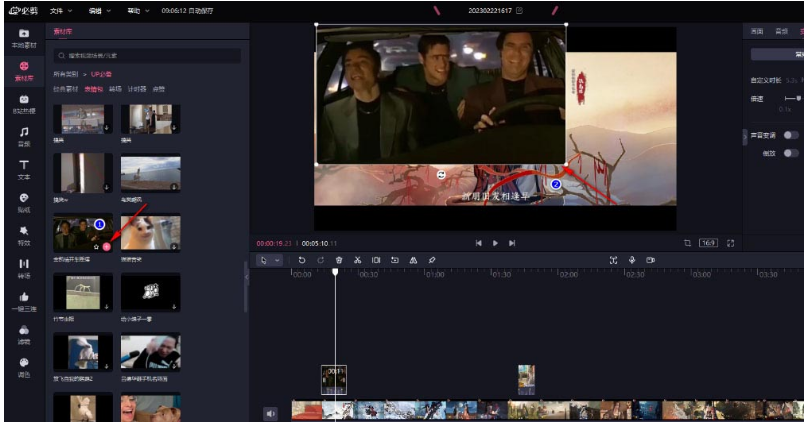Toggle the 倒放 reverse playback switch
806x423 pixels.
coord(791,153)
